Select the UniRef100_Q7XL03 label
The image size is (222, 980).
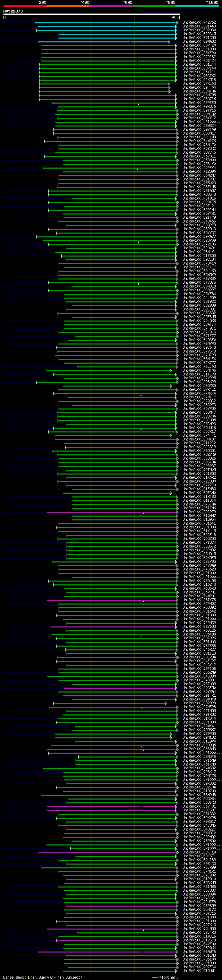(199, 84)
